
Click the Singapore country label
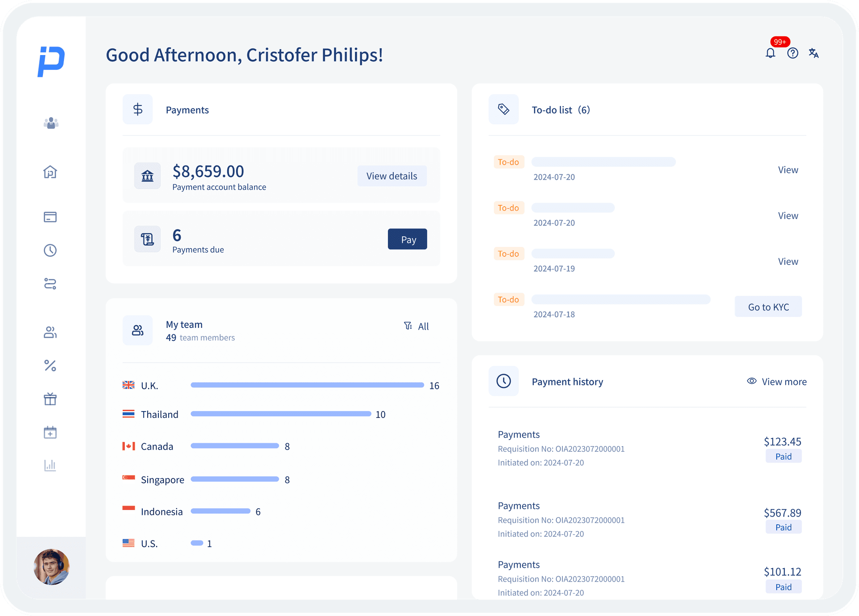(x=162, y=480)
